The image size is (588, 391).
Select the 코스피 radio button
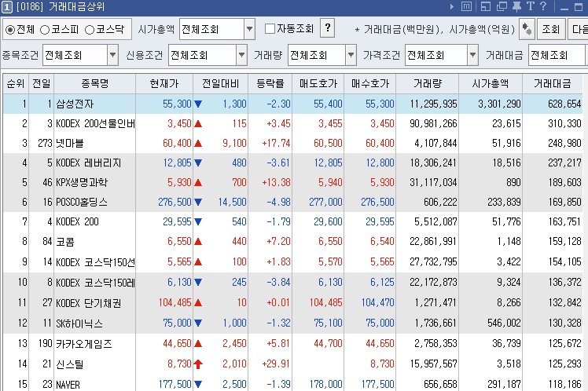coord(45,30)
